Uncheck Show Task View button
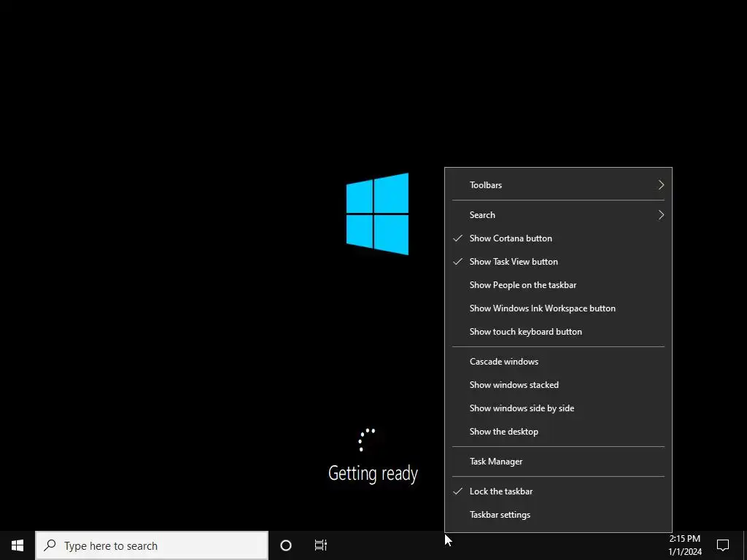The image size is (747, 560). 558,262
